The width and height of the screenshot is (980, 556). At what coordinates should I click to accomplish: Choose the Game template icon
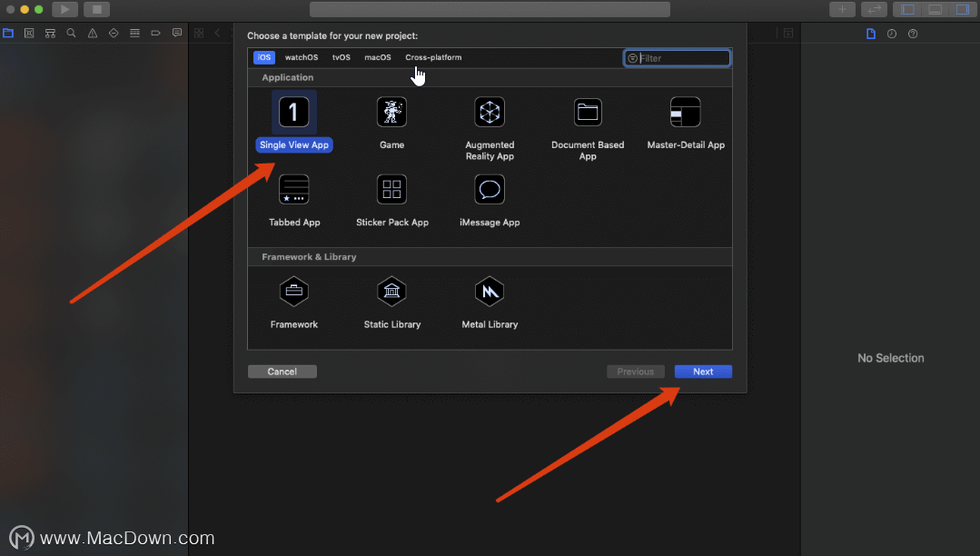391,112
